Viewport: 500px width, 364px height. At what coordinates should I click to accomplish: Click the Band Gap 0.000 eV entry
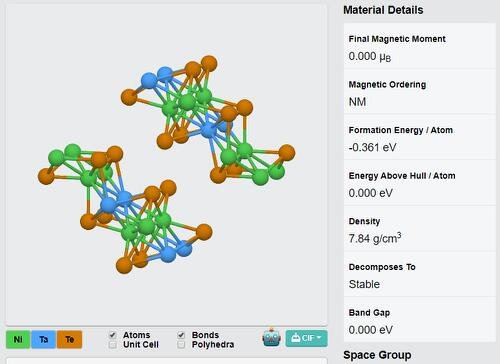420,320
